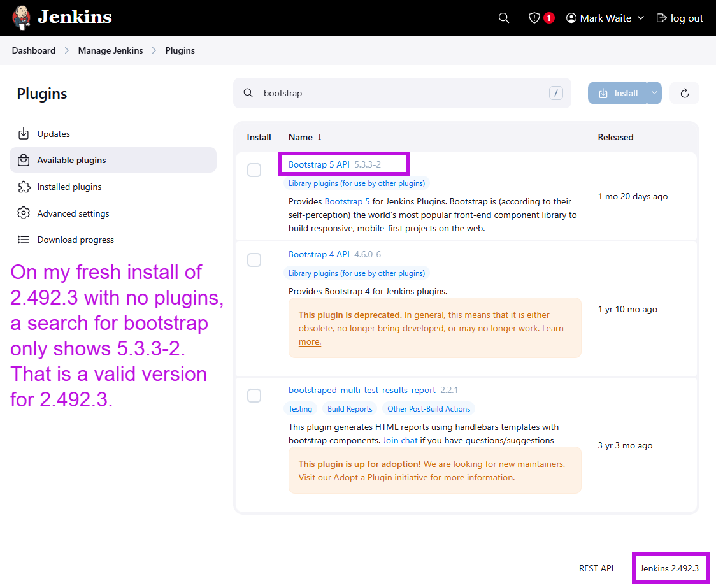Click the Updates download icon in sidebar

(x=24, y=134)
